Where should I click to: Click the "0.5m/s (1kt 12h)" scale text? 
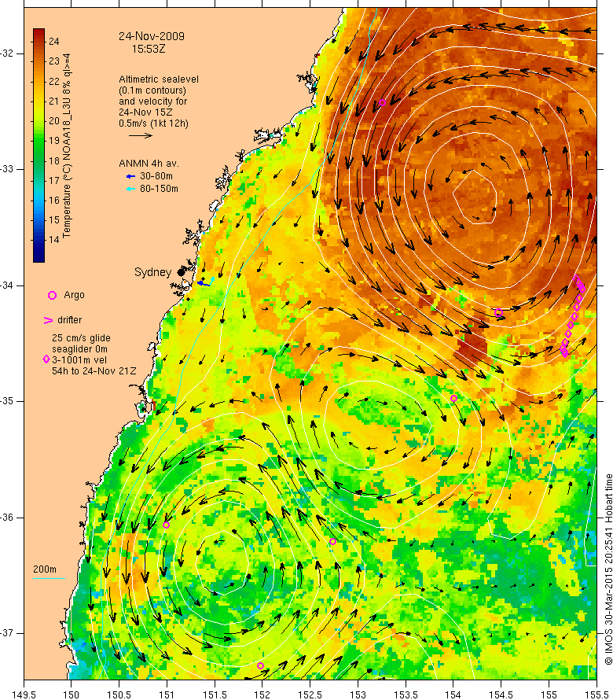(153, 123)
